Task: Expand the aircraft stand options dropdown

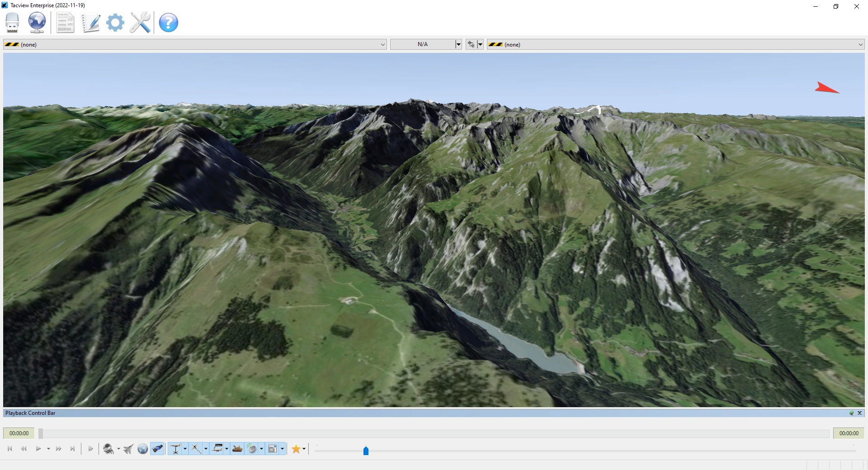Action: (x=185, y=449)
